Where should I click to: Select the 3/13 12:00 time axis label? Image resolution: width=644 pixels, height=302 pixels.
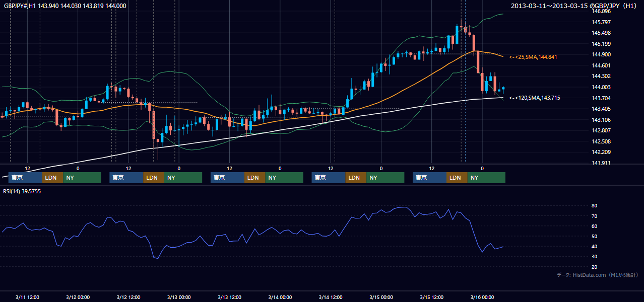click(229, 297)
